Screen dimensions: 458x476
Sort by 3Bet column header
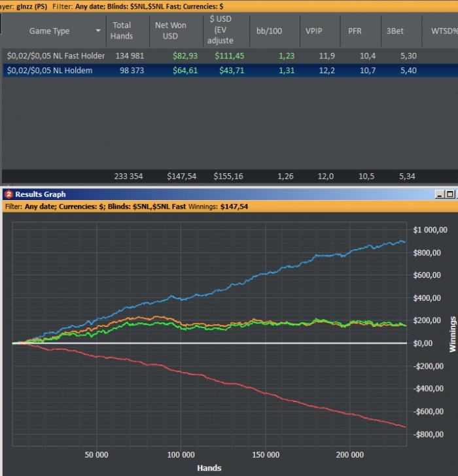point(395,31)
